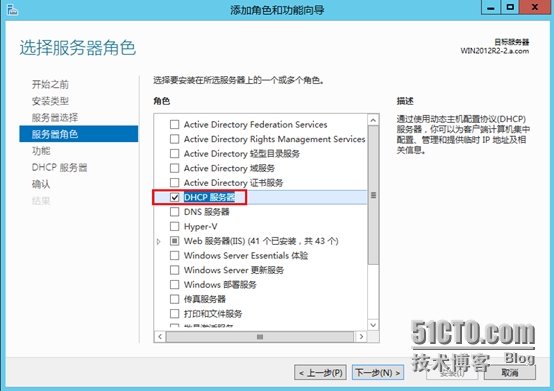554x391 pixels.
Task: Select the 服务器角色 step
Action: 78,134
